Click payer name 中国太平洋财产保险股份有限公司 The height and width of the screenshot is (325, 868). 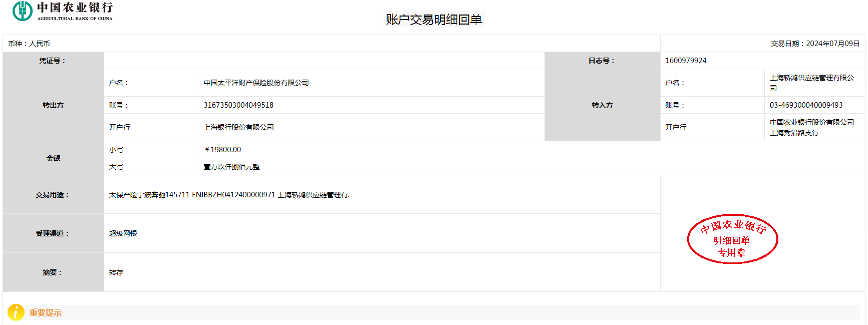pyautogui.click(x=256, y=83)
